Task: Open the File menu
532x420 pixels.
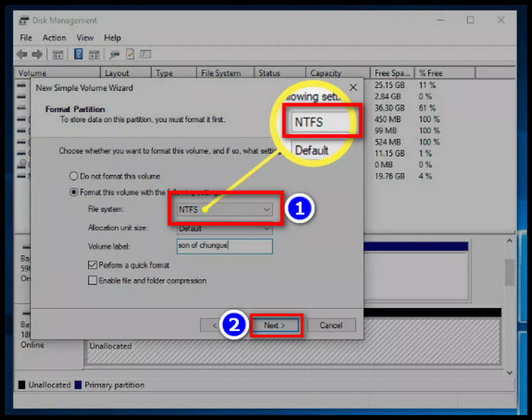Action: point(26,38)
